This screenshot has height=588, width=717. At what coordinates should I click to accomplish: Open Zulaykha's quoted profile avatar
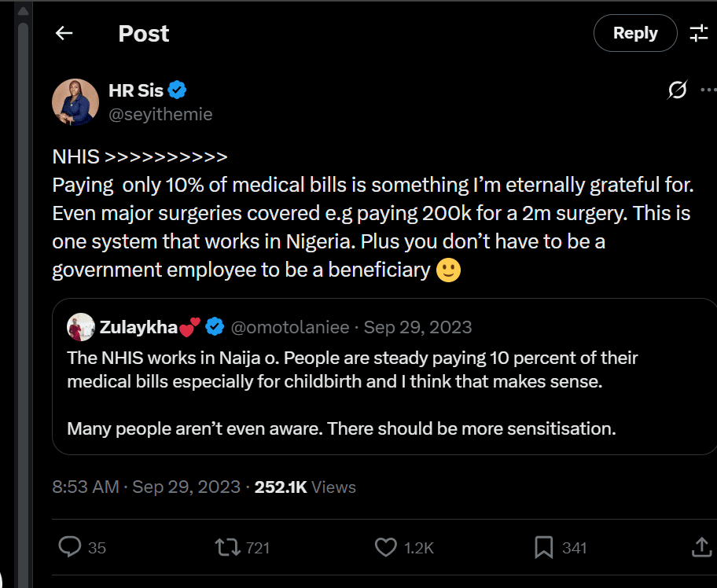point(81,326)
